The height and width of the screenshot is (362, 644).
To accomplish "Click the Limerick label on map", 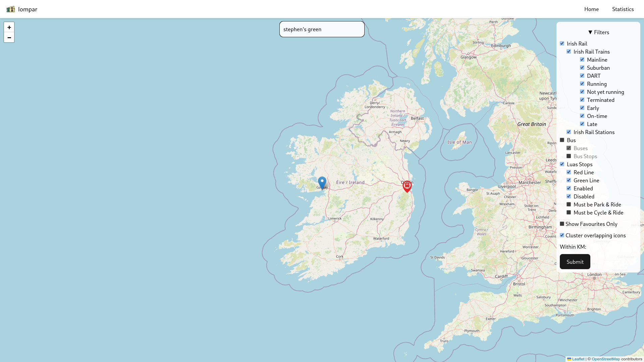I will pos(335,218).
